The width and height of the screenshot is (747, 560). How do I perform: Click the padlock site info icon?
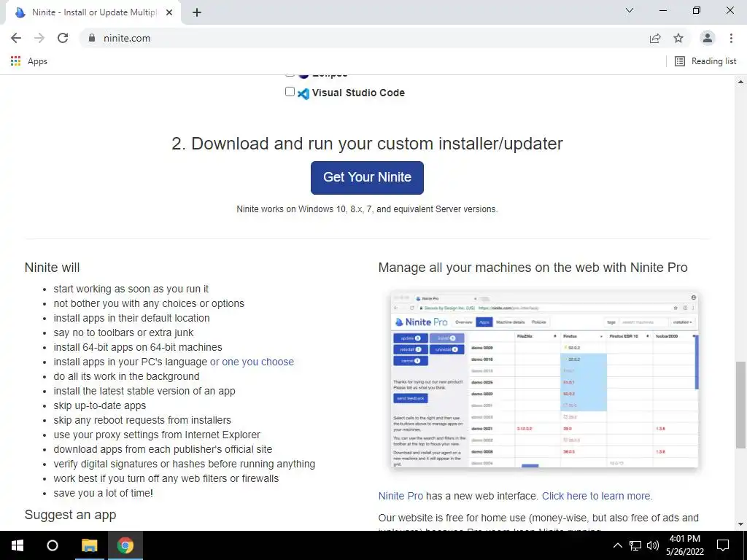tap(92, 38)
